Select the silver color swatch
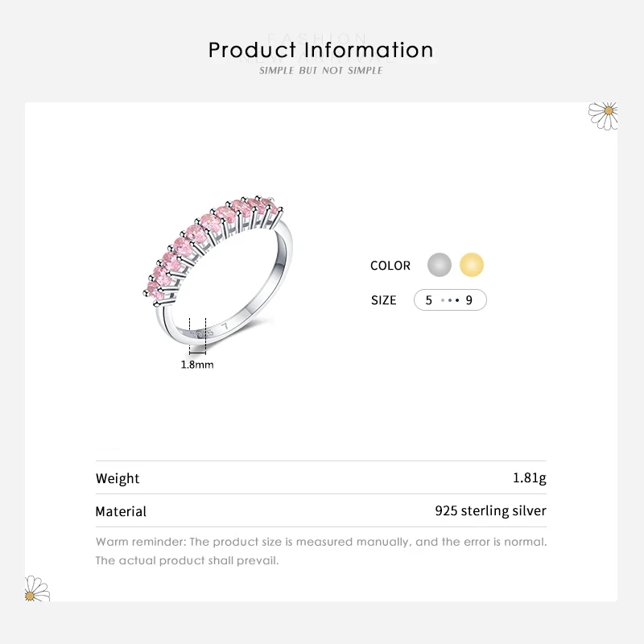This screenshot has width=644, height=644. (x=440, y=265)
